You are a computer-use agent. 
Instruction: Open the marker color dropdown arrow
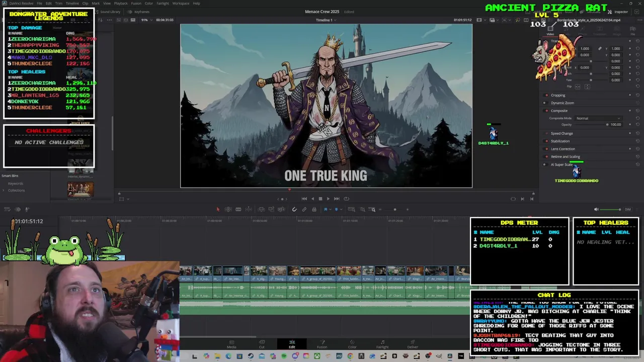[341, 209]
